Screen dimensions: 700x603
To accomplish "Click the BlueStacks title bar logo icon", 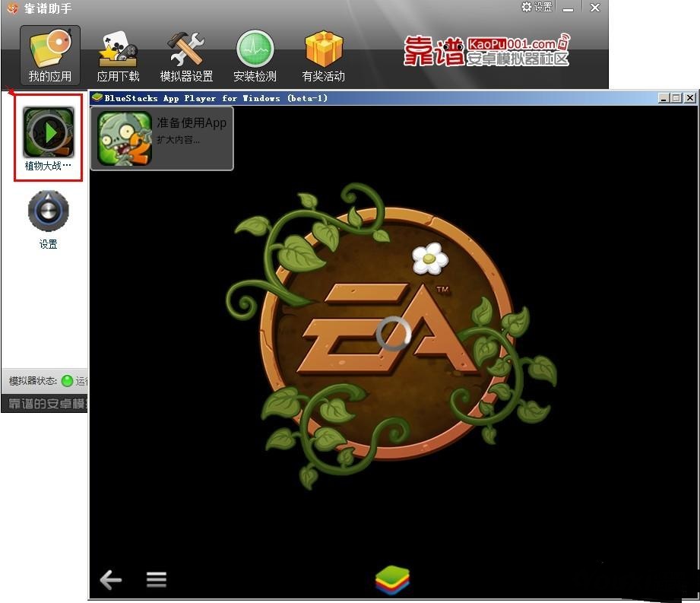I will pos(97,97).
